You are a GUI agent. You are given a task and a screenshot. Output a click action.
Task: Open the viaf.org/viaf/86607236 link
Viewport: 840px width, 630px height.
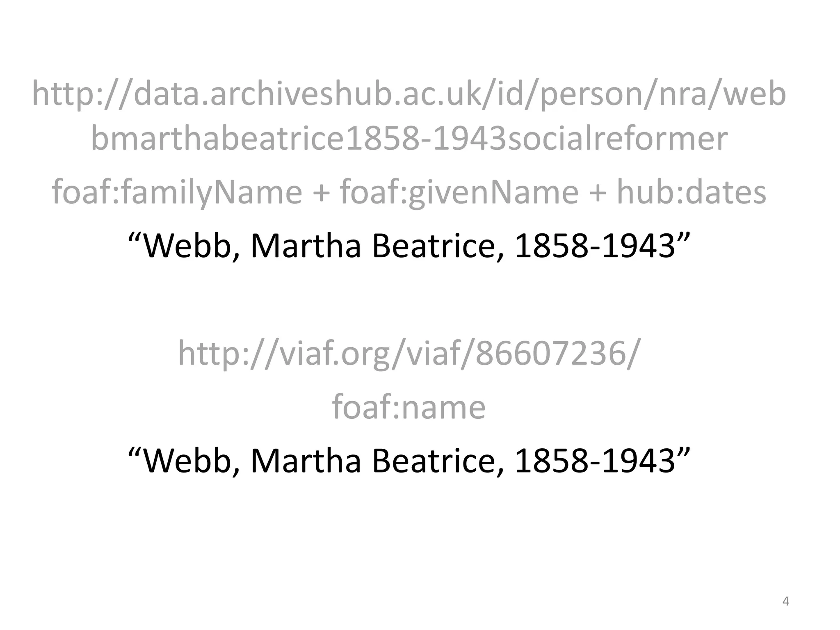[x=409, y=354]
